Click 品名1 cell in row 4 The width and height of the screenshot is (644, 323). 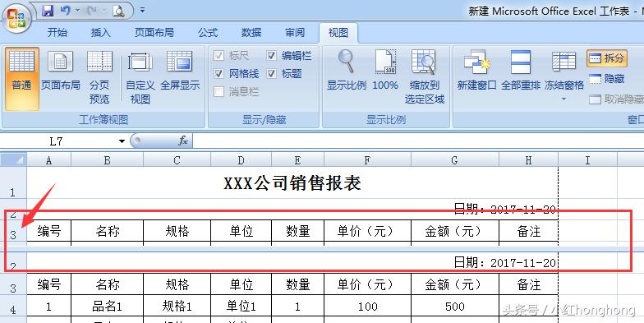coord(107,306)
